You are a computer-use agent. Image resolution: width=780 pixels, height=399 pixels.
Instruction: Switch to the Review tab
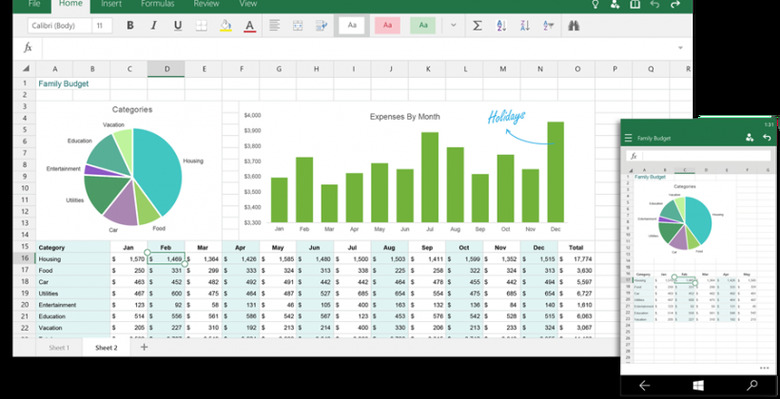coord(207,4)
